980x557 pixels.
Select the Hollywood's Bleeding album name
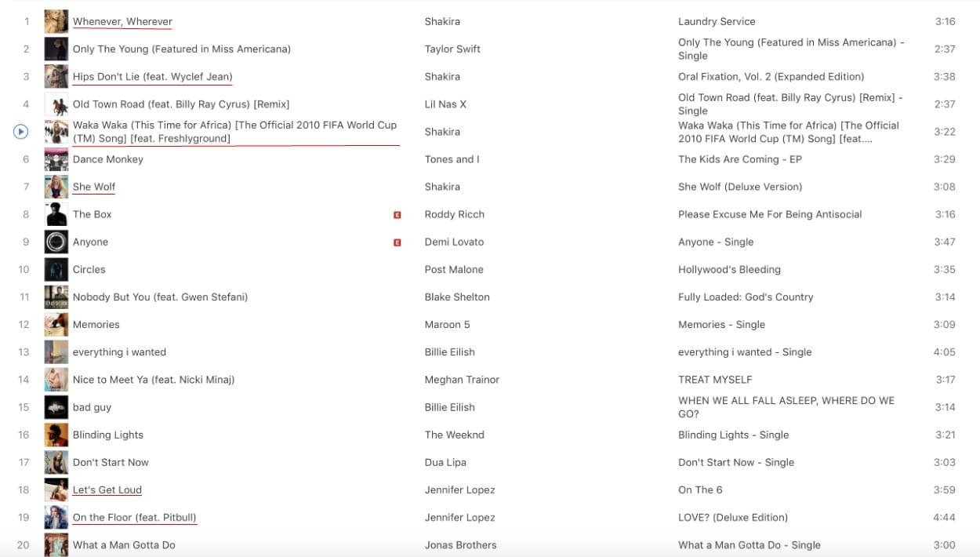pos(729,269)
